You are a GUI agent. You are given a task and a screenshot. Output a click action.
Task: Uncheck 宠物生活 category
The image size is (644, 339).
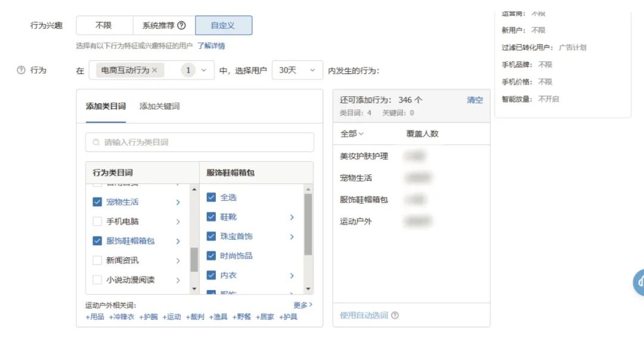click(97, 202)
